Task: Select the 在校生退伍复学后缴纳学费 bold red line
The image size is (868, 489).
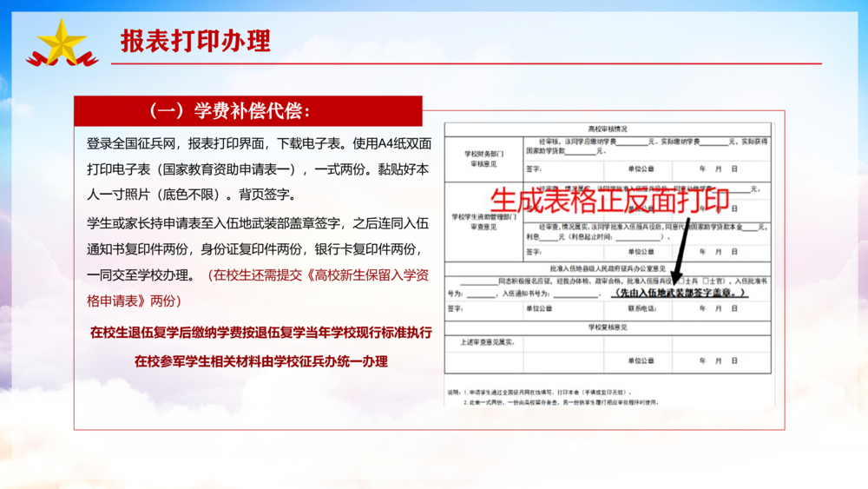Action: click(x=260, y=333)
